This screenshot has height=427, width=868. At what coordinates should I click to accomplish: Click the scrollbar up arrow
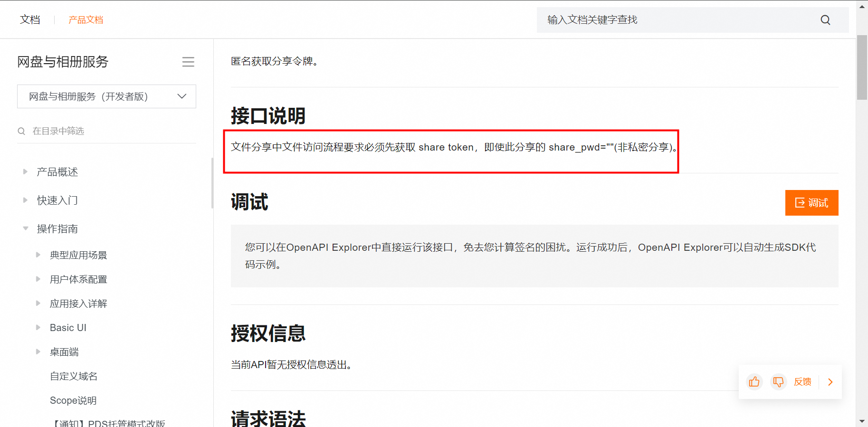pos(862,6)
